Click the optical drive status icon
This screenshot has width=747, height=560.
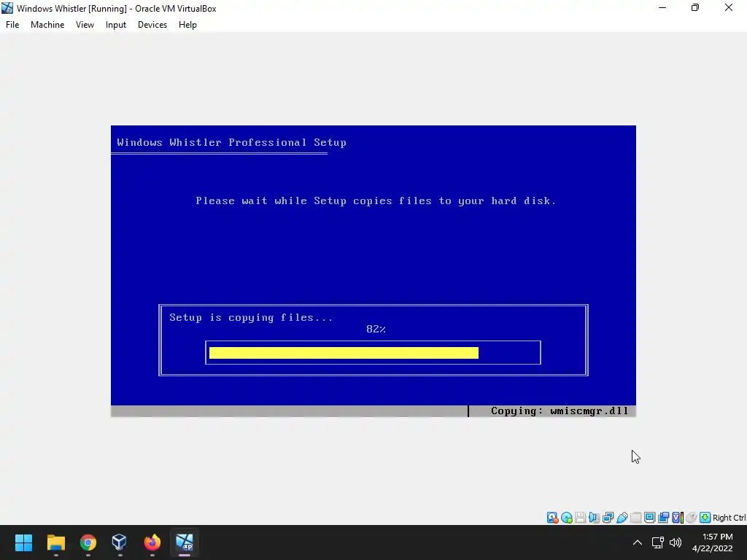point(566,518)
